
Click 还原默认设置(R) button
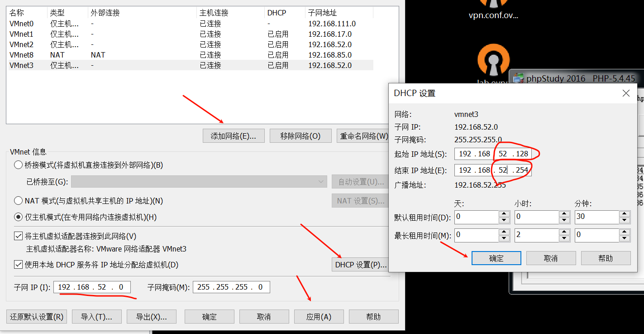[x=37, y=317]
